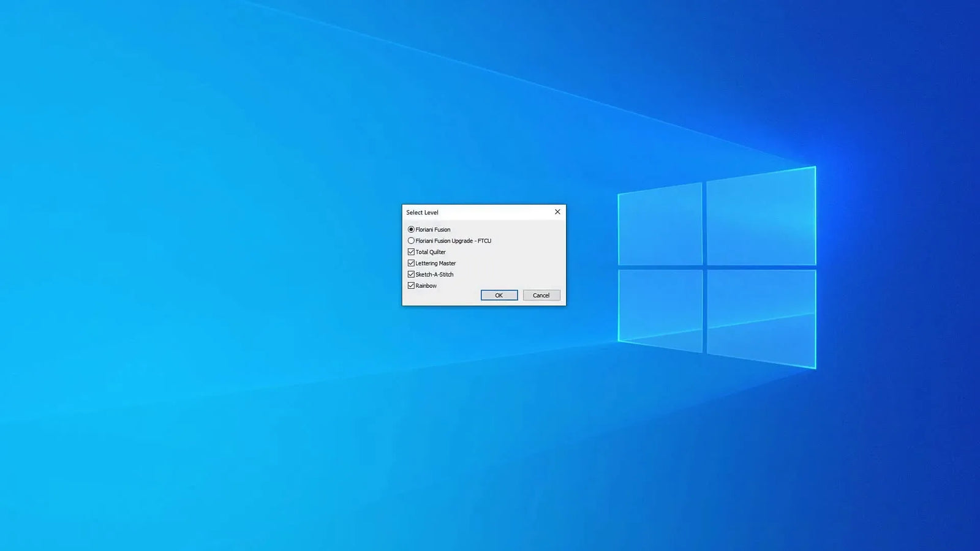Click the Select Level title text
Screen dimensions: 980x551
(423, 212)
